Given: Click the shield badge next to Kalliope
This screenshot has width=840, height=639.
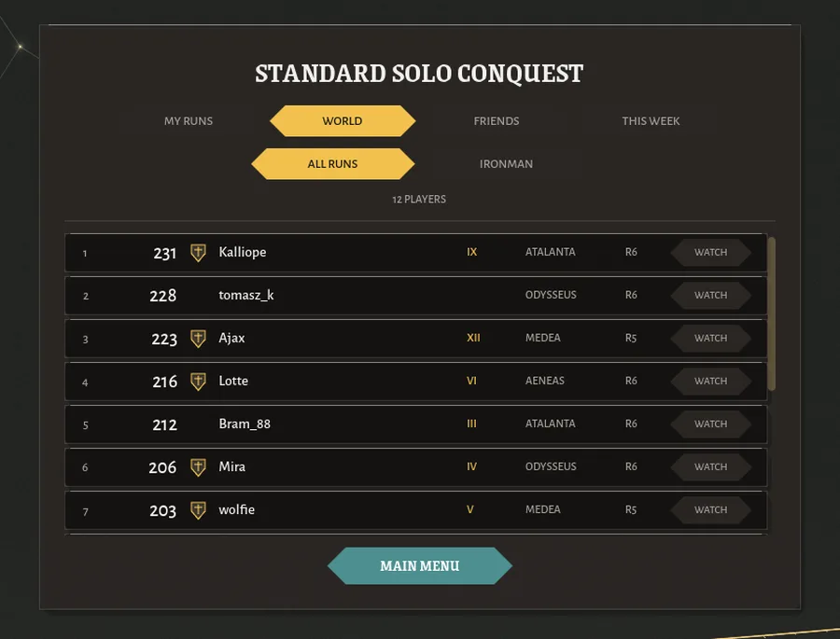Looking at the screenshot, I should click(198, 252).
